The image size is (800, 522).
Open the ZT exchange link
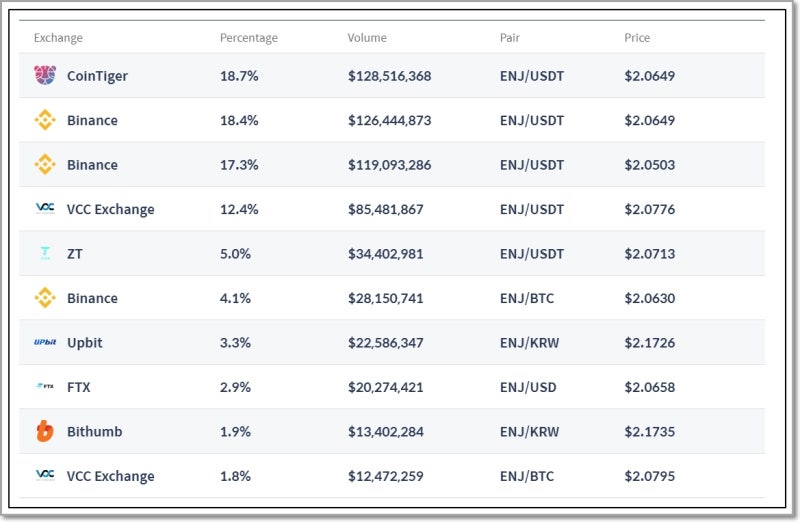pyautogui.click(x=74, y=254)
